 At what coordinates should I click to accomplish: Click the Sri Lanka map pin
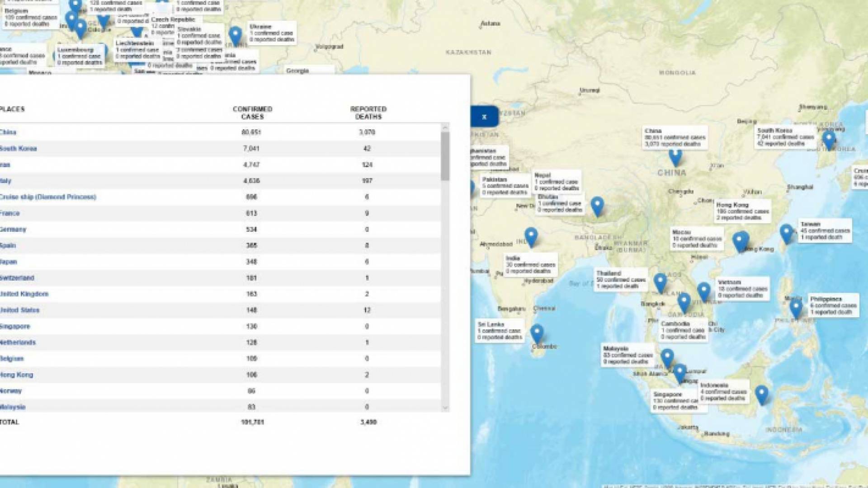[x=537, y=333]
